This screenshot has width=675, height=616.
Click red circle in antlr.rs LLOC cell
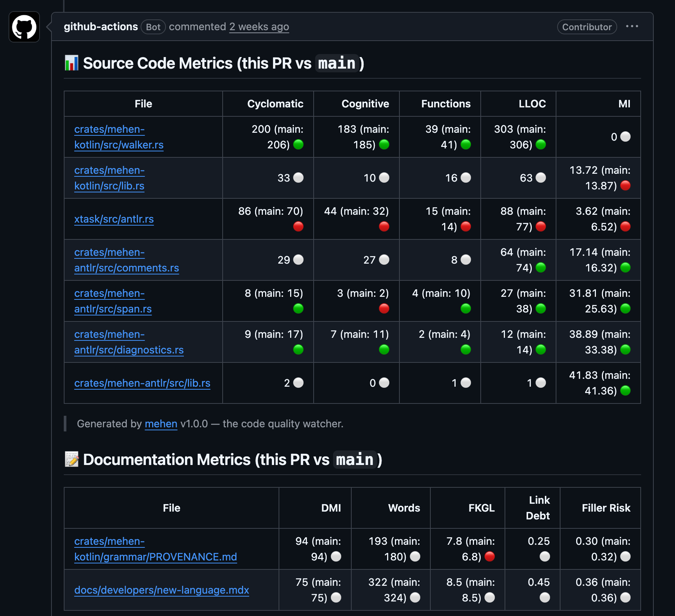point(541,226)
